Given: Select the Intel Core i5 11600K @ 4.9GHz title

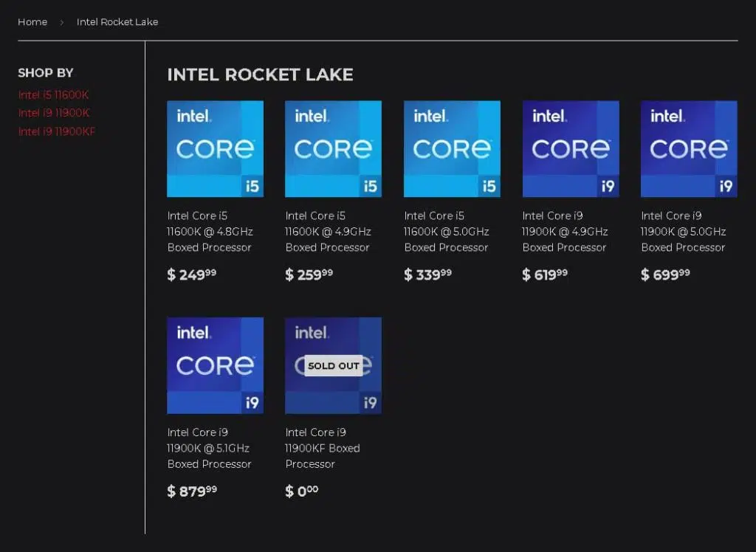Looking at the screenshot, I should tap(328, 232).
